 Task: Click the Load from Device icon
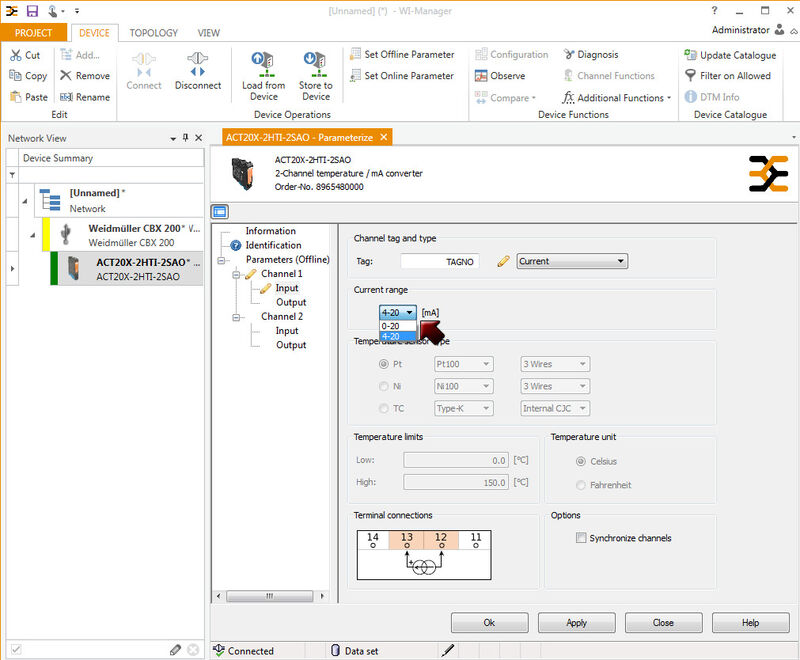tap(264, 62)
